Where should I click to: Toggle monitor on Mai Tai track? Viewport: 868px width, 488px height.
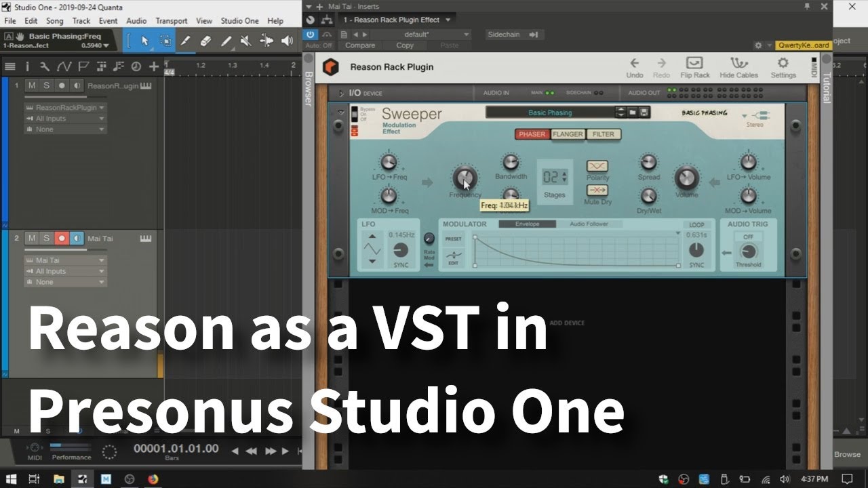(x=77, y=238)
